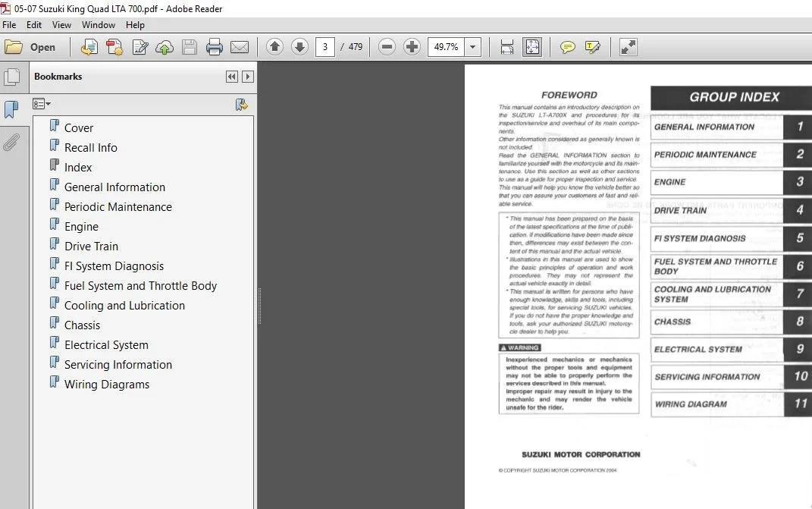Click the Open button

(30, 47)
